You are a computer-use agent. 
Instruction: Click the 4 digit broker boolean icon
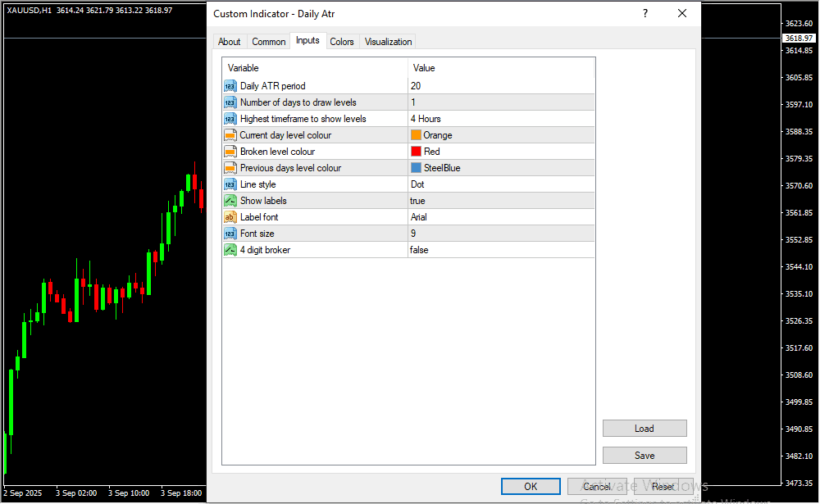point(230,250)
